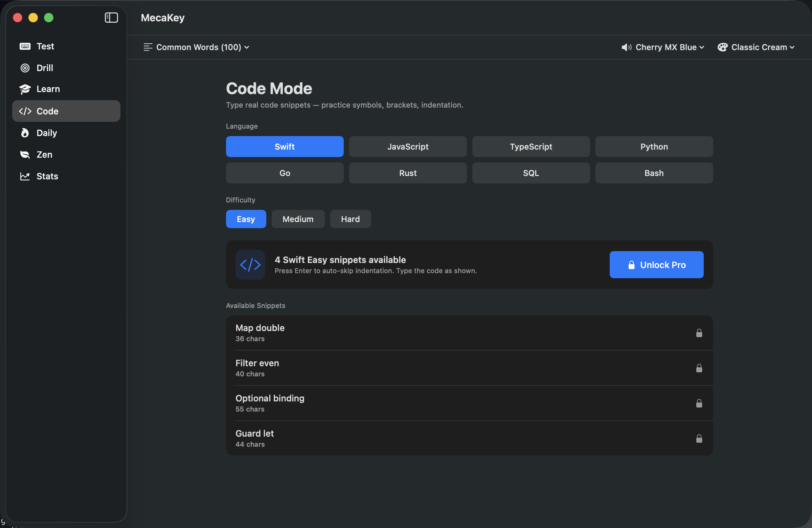812x528 pixels.
Task: Click the '55 chars' label
Action: click(250, 409)
